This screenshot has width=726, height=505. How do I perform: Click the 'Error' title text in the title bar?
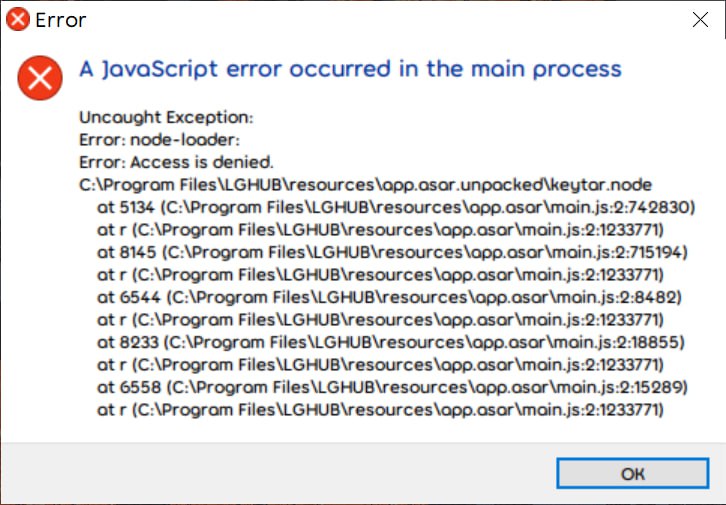(x=61, y=20)
